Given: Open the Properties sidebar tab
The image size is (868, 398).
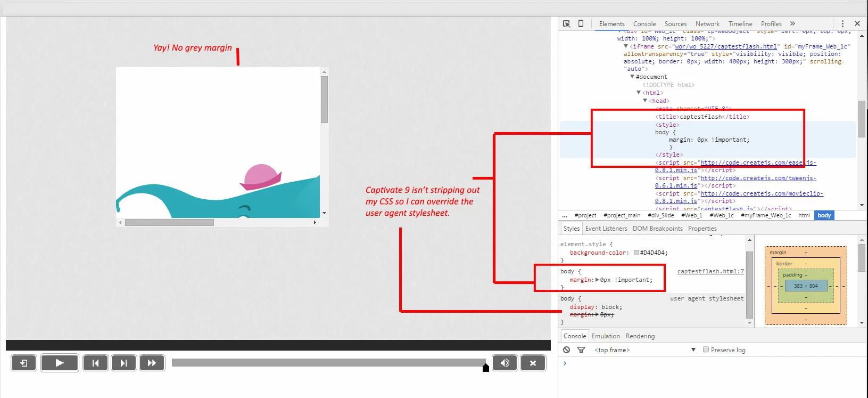Looking at the screenshot, I should click(702, 229).
